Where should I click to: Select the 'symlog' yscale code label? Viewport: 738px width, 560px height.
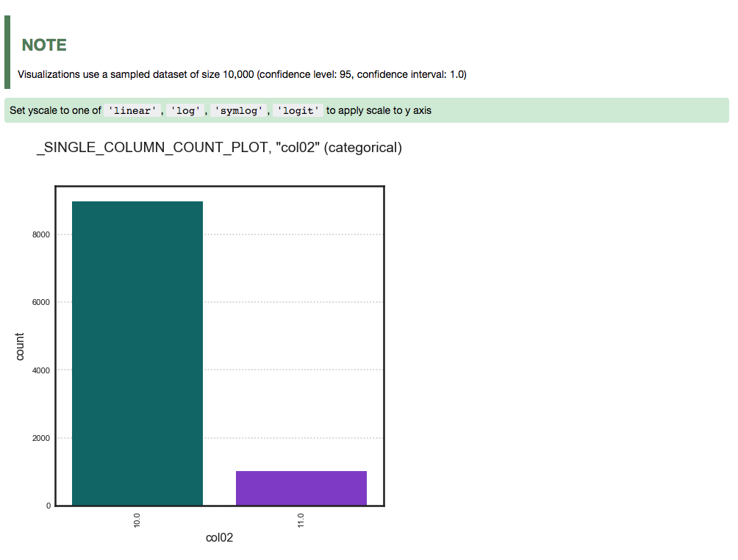[x=239, y=110]
